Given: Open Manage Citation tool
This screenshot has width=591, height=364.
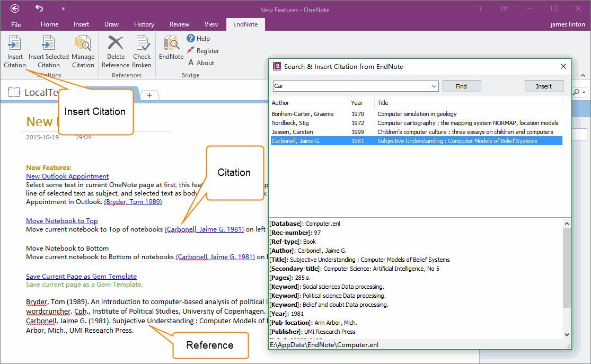Looking at the screenshot, I should (83, 51).
